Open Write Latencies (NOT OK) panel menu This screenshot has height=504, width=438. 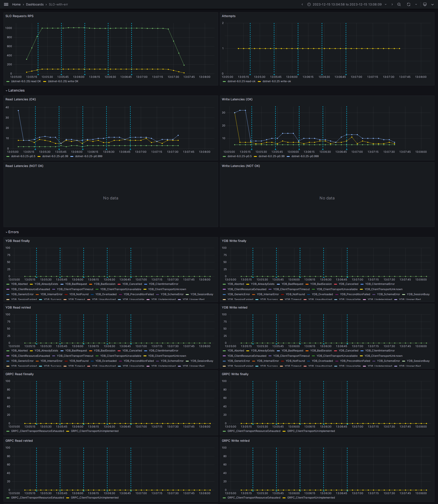(x=241, y=166)
